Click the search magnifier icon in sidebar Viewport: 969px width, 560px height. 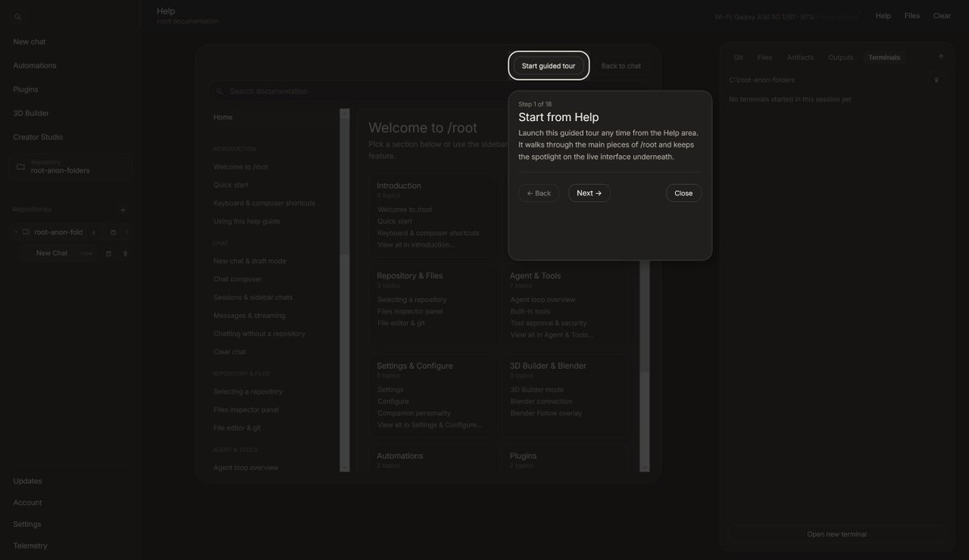pos(18,17)
